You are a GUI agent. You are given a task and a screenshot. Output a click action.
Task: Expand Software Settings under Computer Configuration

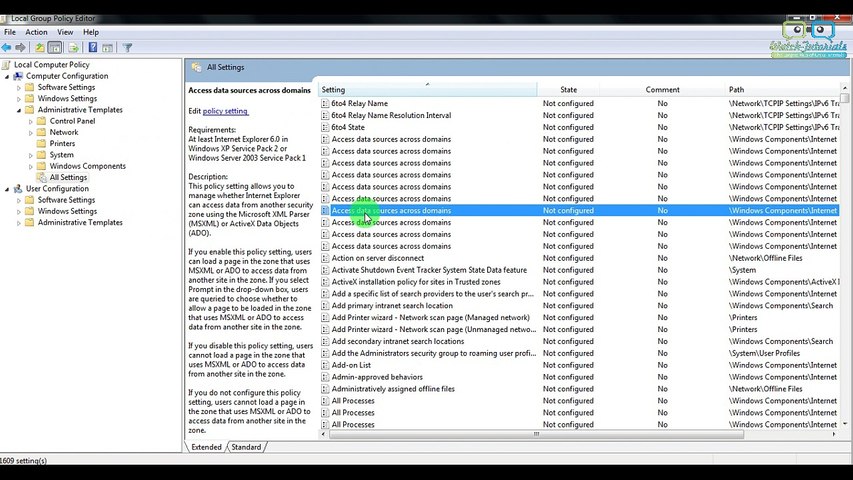click(x=19, y=88)
